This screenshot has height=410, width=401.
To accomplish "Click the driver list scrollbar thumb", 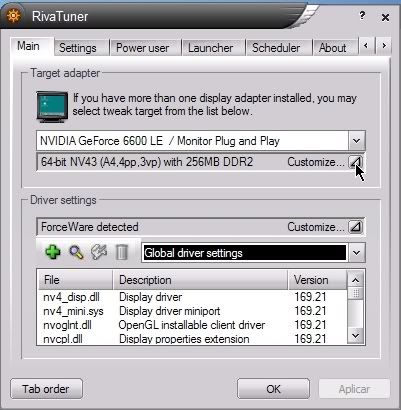I will pyautogui.click(x=356, y=293).
